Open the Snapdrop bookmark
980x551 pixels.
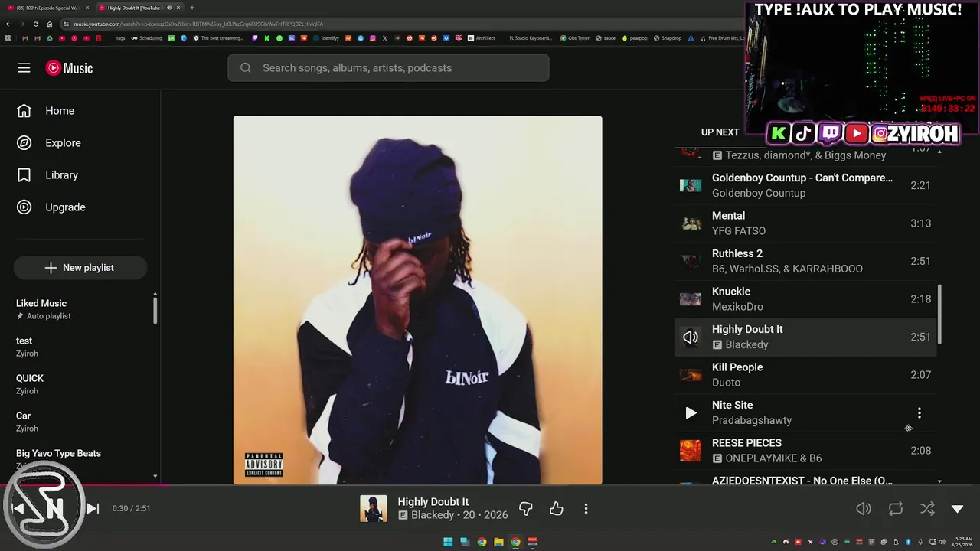pos(667,38)
